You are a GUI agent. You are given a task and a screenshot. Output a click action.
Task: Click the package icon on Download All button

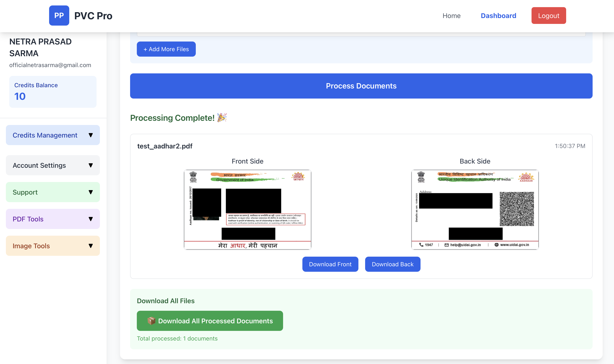pyautogui.click(x=152, y=321)
